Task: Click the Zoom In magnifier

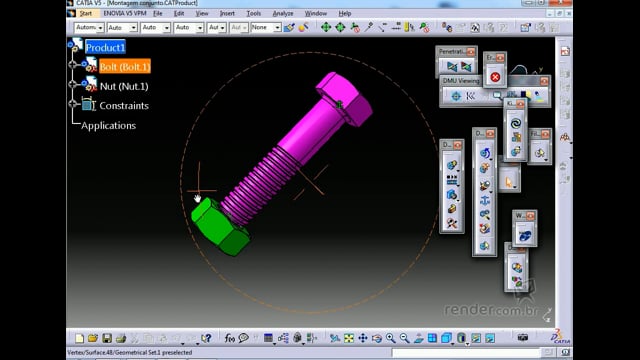Action: click(x=391, y=338)
